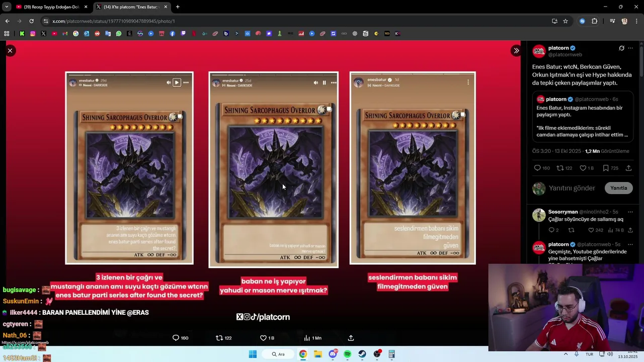
Task: Open the volume control in system tray
Action: 610,354
